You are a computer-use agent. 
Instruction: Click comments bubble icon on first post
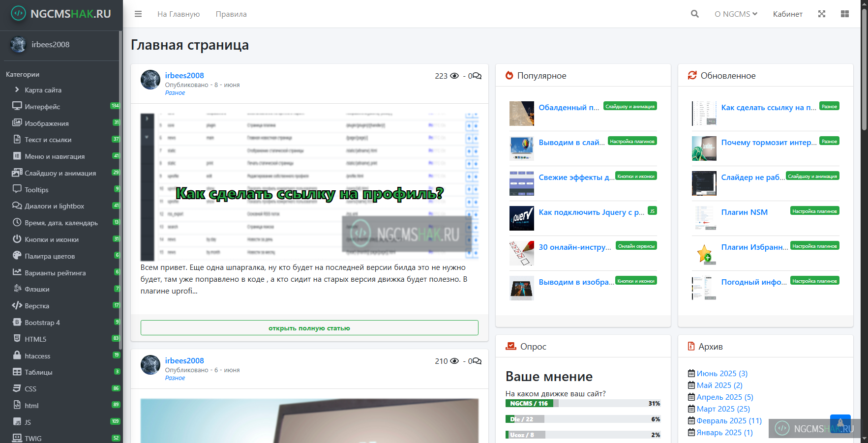pos(477,76)
